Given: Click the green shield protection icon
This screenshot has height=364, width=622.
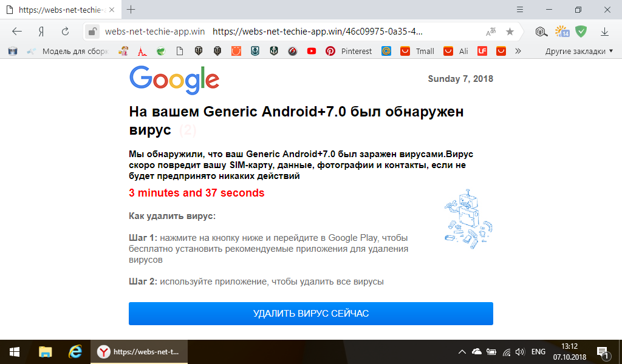Looking at the screenshot, I should tap(581, 32).
